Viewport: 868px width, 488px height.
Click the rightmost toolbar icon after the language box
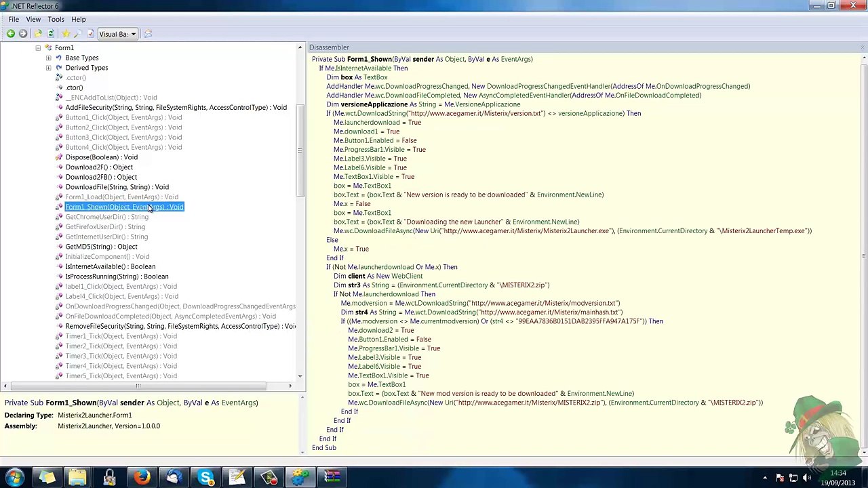click(x=148, y=34)
